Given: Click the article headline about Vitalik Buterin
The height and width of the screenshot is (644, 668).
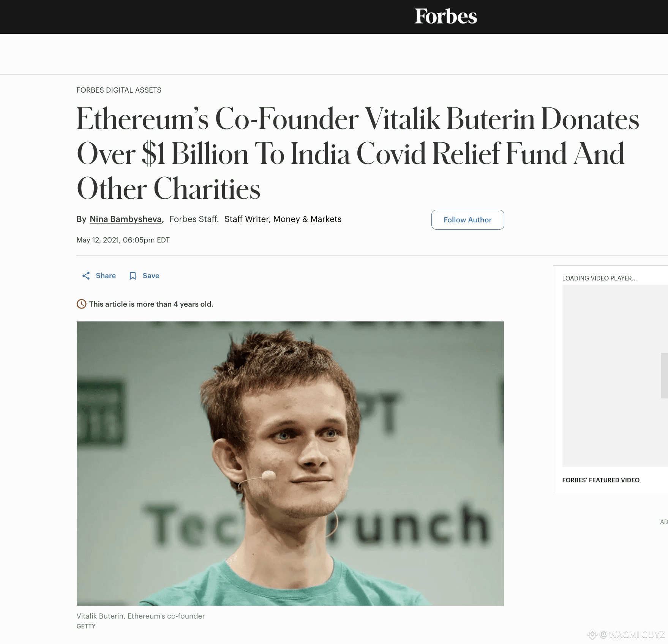Looking at the screenshot, I should pos(357,153).
